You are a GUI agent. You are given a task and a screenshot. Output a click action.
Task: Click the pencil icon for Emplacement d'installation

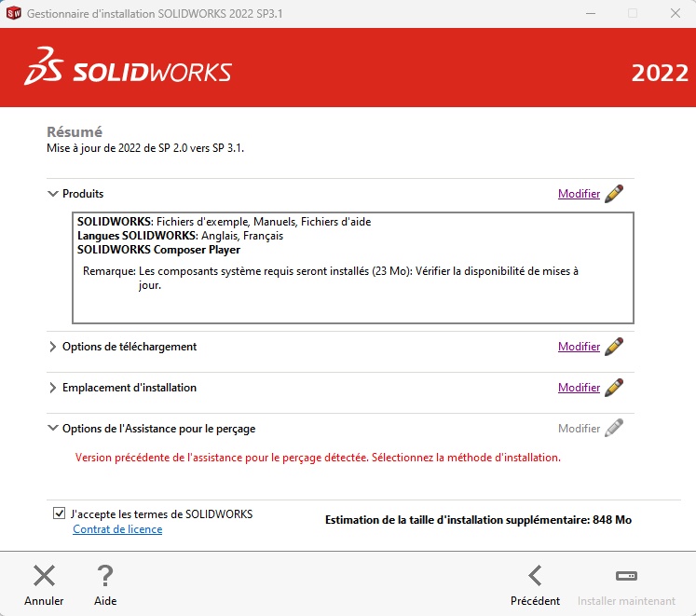tap(614, 388)
